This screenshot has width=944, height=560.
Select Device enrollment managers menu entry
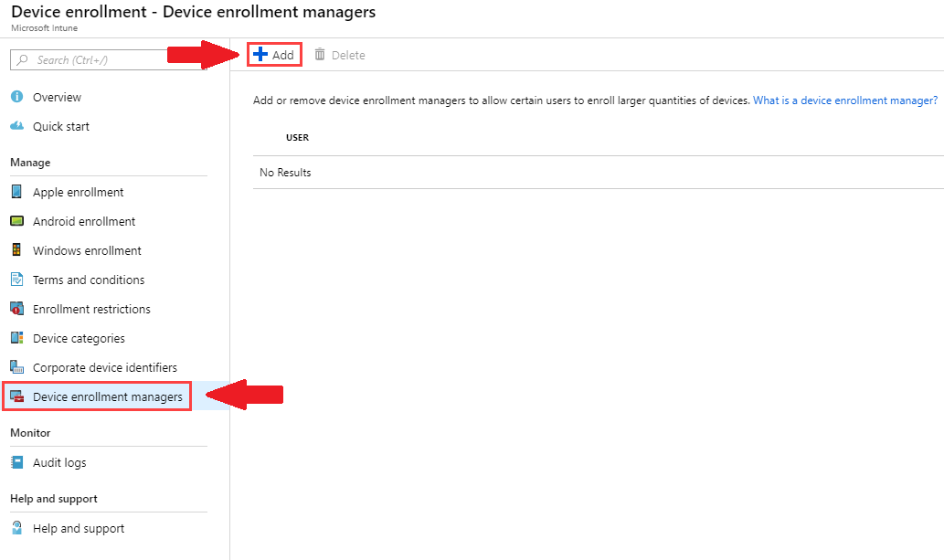tap(106, 396)
